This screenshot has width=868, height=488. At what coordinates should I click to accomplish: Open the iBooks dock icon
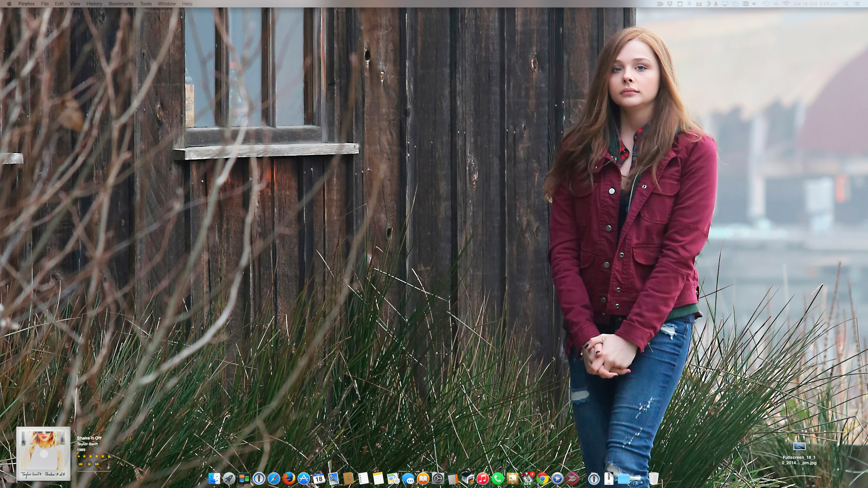click(423, 479)
